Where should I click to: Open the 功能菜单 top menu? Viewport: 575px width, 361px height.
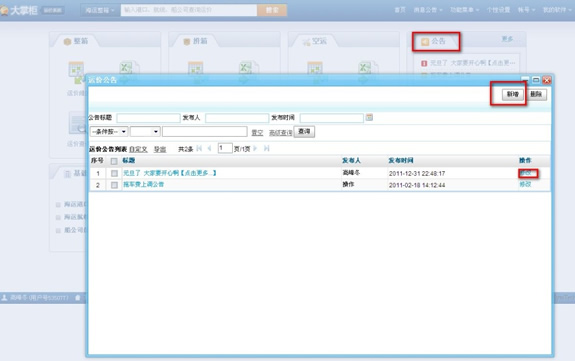click(x=464, y=10)
